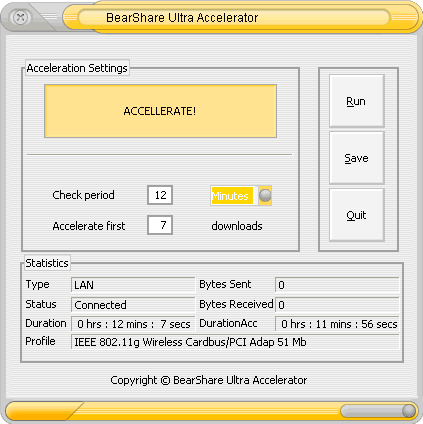The image size is (423, 424).
Task: Click the downloads label
Action: (237, 226)
